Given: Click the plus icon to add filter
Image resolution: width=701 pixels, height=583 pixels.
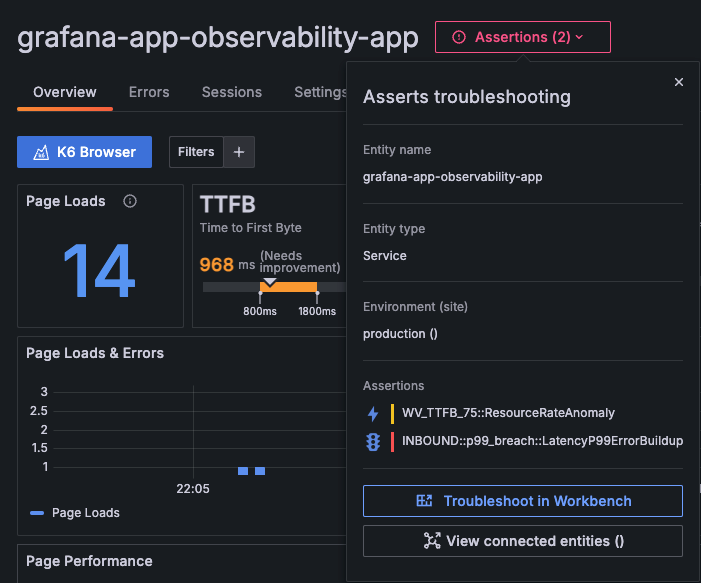Looking at the screenshot, I should click(x=239, y=152).
